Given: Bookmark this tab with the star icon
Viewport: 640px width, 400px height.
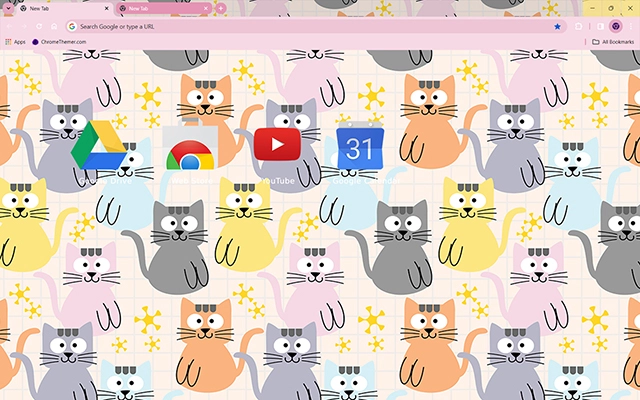Looking at the screenshot, I should click(557, 27).
